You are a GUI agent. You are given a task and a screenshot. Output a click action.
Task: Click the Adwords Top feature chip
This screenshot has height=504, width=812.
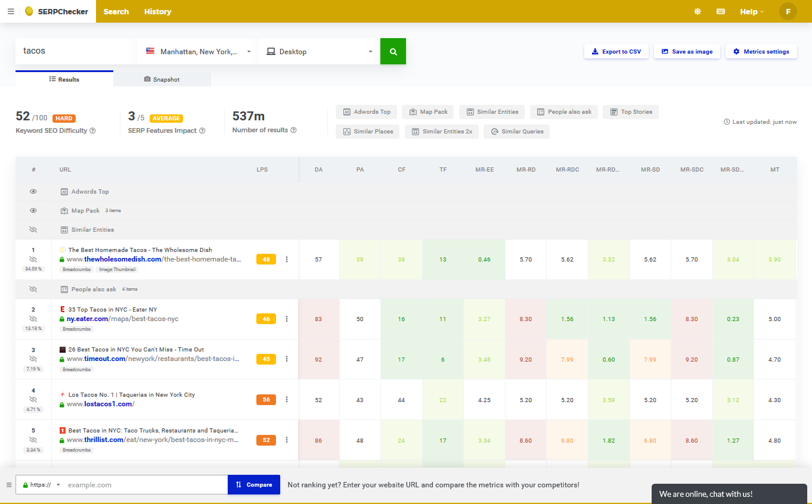coord(366,111)
